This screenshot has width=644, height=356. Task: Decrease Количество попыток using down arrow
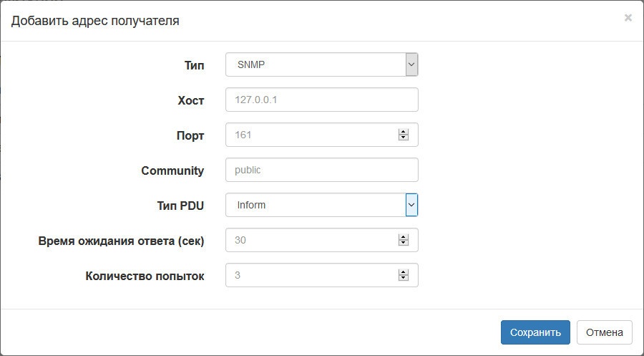pyautogui.click(x=404, y=278)
